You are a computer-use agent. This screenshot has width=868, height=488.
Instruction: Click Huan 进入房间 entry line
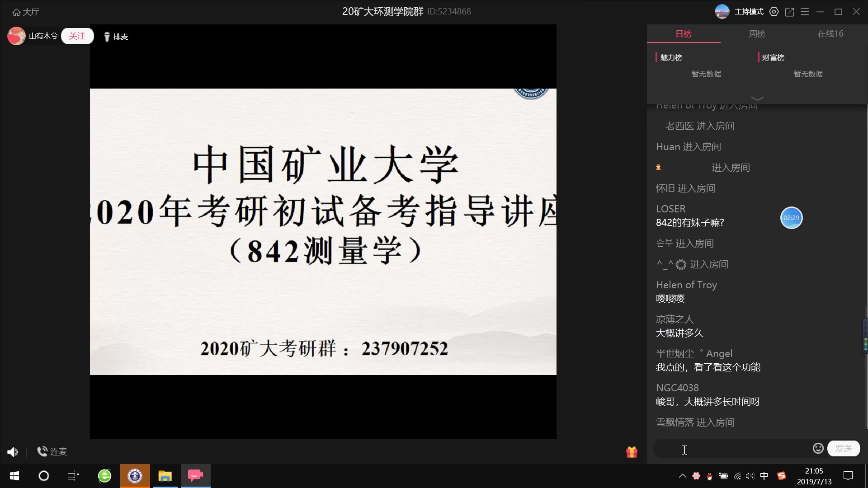pyautogui.click(x=689, y=147)
